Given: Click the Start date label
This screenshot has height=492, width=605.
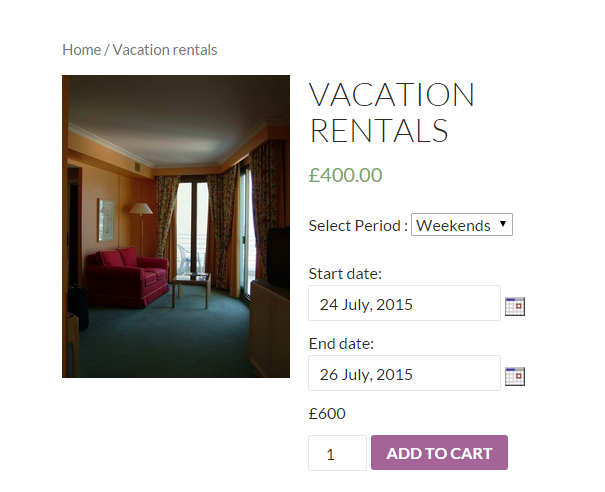Looking at the screenshot, I should pyautogui.click(x=345, y=274).
